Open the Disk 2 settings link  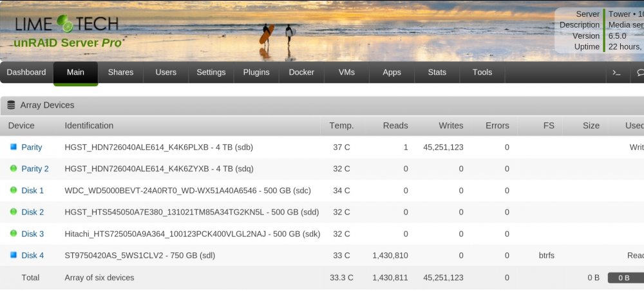point(32,212)
